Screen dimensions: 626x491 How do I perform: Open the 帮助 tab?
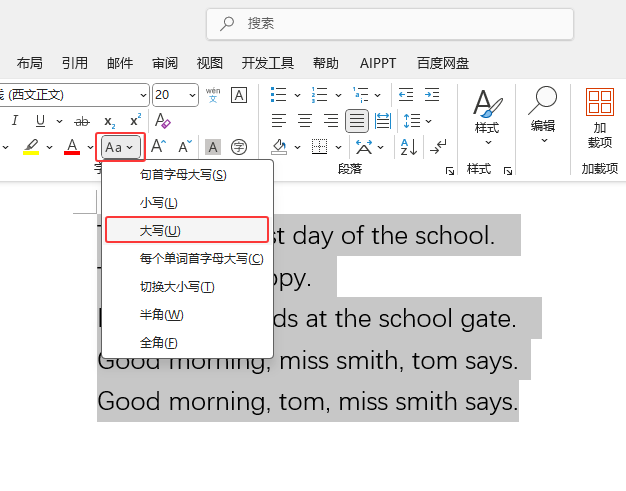coord(326,63)
